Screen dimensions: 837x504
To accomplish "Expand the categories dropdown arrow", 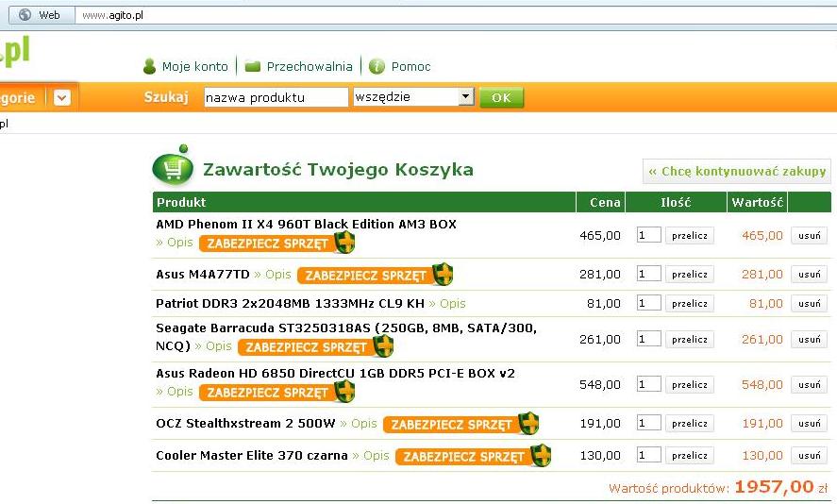I will coord(62,98).
